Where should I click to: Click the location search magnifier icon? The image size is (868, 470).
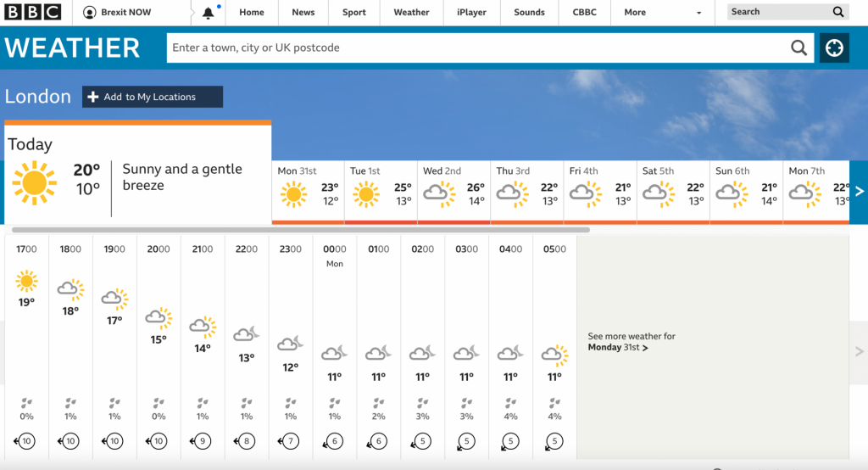798,48
